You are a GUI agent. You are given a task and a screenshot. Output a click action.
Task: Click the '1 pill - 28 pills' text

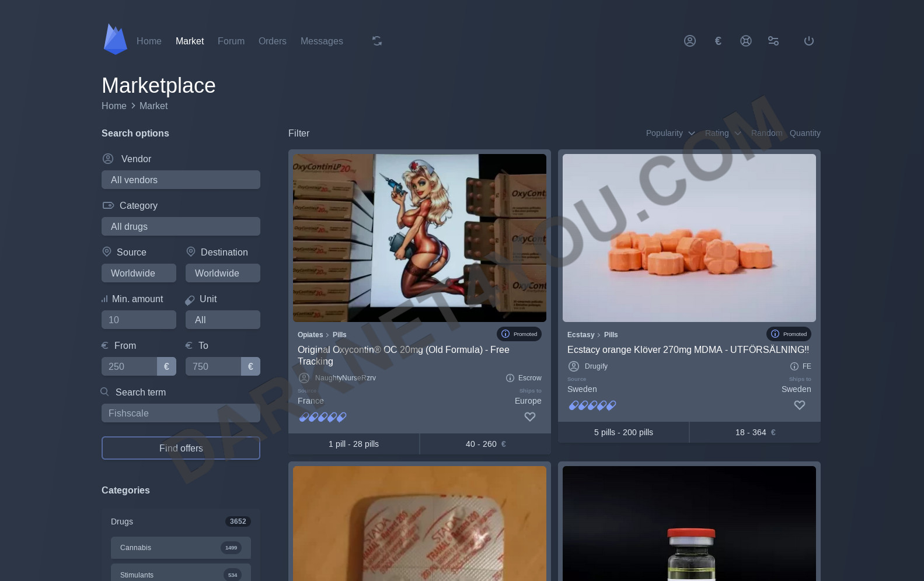tap(354, 444)
